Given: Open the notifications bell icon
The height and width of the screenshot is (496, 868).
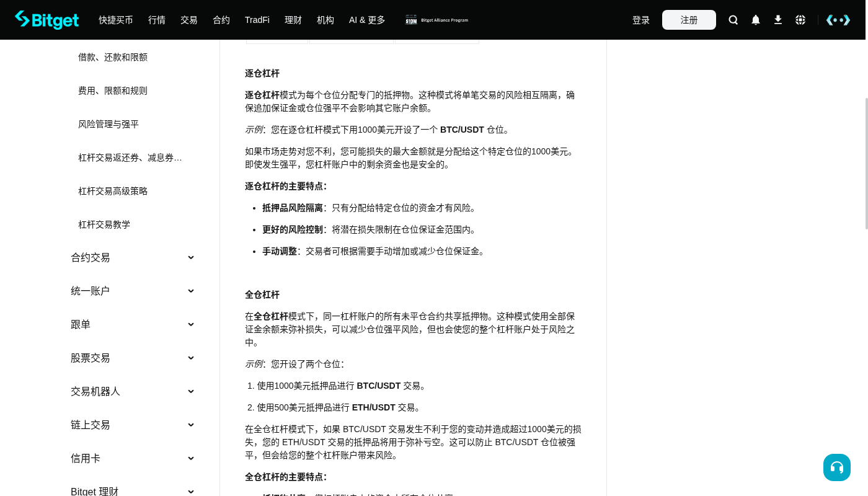Looking at the screenshot, I should 756,20.
